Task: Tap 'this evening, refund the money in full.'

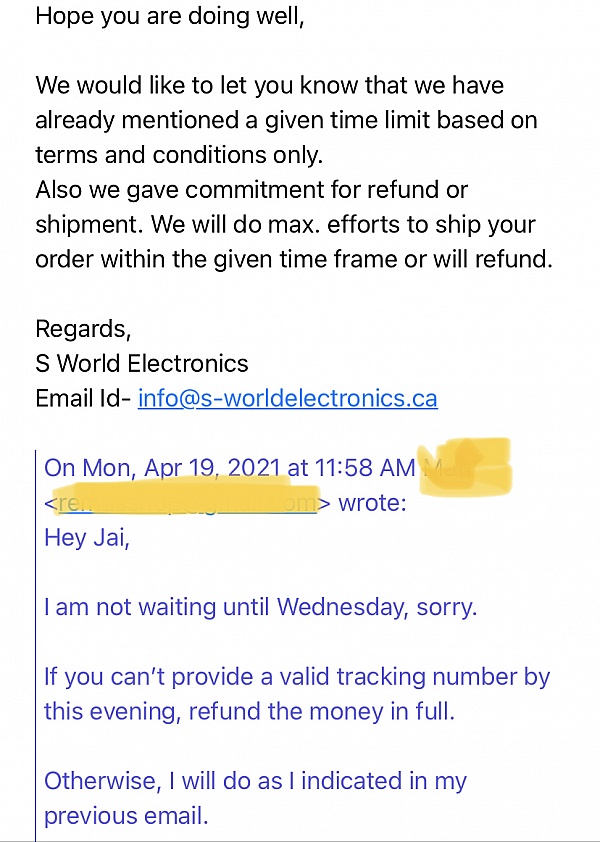Action: coord(249,712)
